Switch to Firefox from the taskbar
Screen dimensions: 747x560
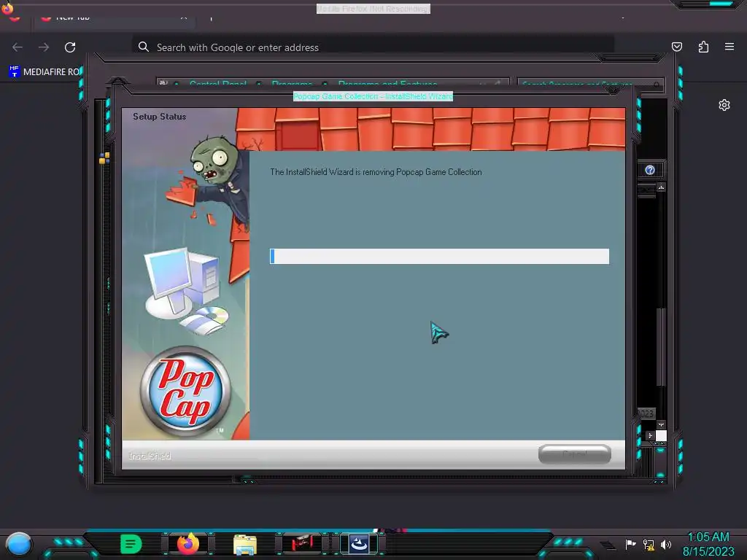188,543
